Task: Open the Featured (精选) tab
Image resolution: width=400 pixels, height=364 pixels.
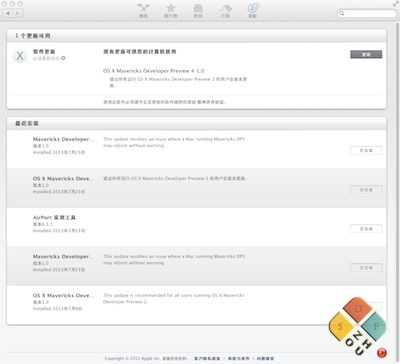Action: [x=143, y=11]
